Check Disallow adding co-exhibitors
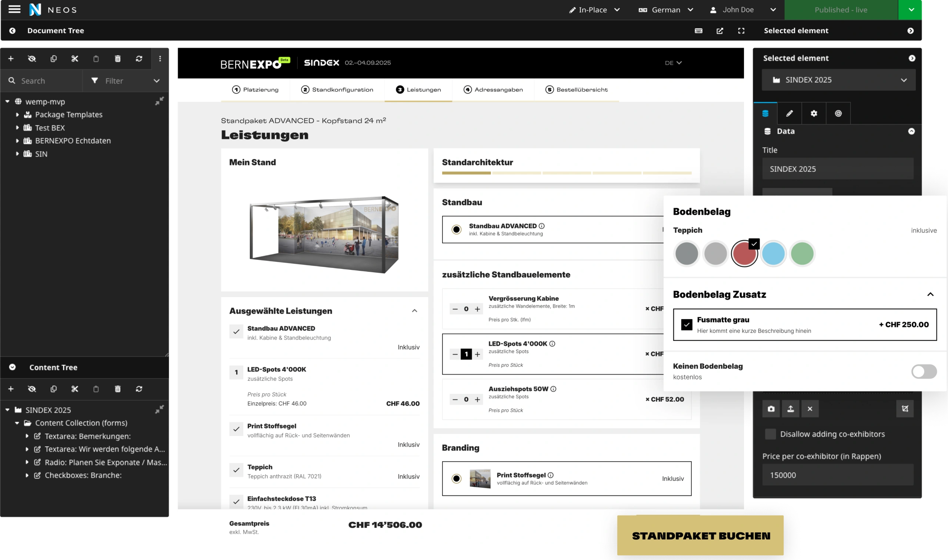Screen dimensions: 948x560 click(770, 434)
